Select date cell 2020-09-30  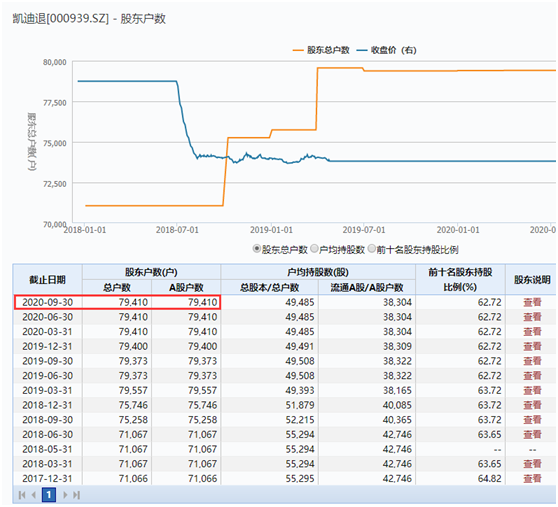(47, 302)
